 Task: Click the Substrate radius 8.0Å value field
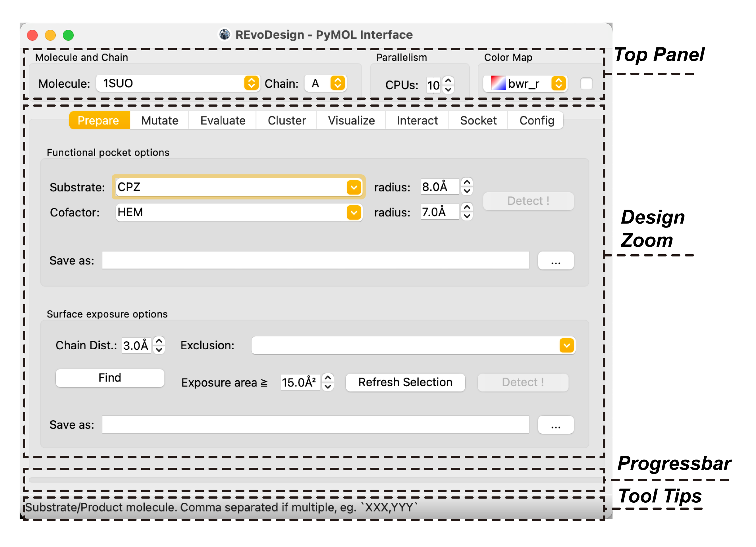click(440, 187)
